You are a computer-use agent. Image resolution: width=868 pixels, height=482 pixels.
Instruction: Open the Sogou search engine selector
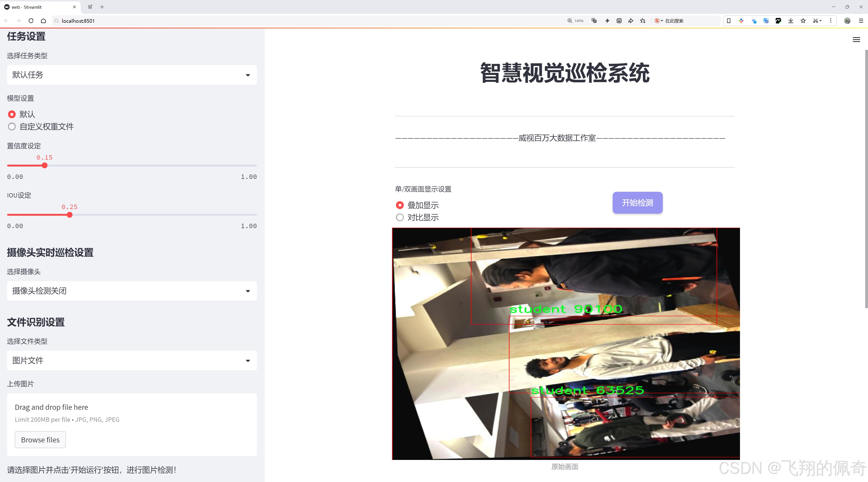(658, 21)
